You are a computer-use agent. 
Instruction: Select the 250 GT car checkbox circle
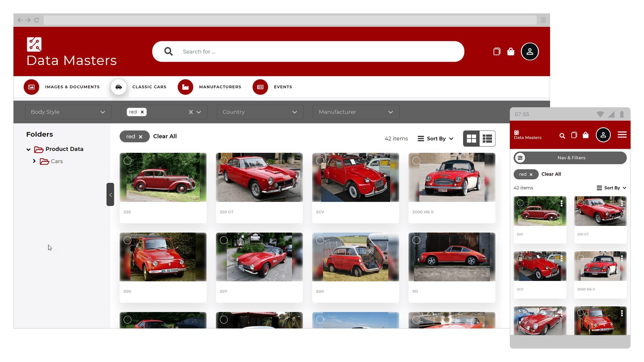224,161
